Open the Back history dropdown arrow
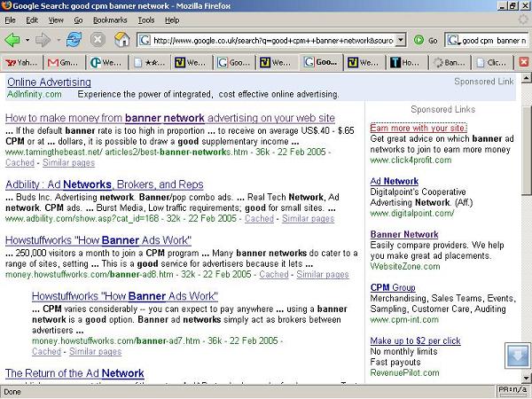Viewport: 532px width, 399px height. [x=27, y=40]
